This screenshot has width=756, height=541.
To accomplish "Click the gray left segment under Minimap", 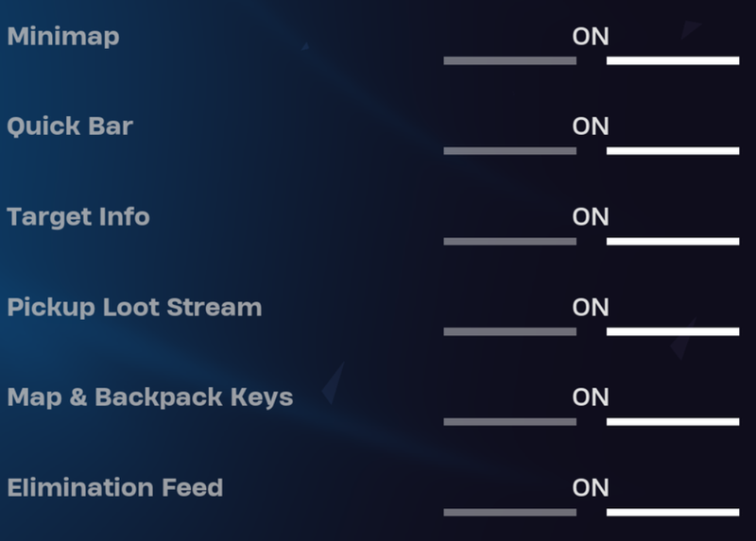I will point(509,61).
